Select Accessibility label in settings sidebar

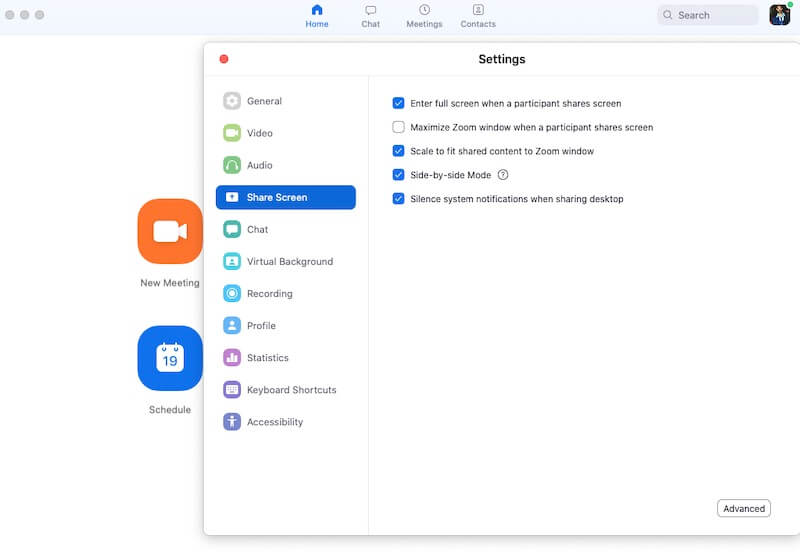click(x=275, y=422)
